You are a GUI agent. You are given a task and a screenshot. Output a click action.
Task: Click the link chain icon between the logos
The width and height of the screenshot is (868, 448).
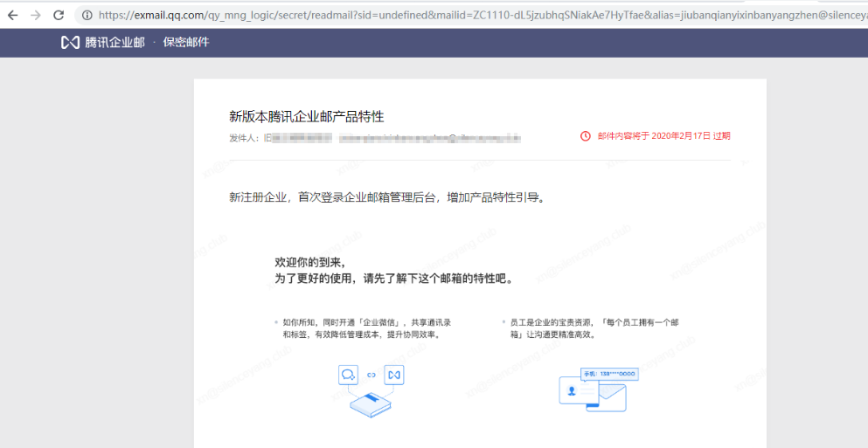[372, 375]
